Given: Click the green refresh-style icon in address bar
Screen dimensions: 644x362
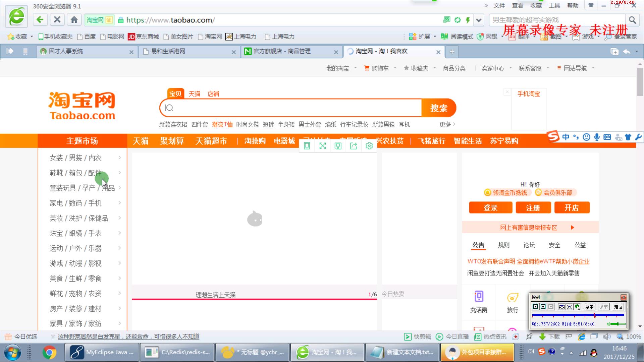Looking at the screenshot, I should (458, 20).
